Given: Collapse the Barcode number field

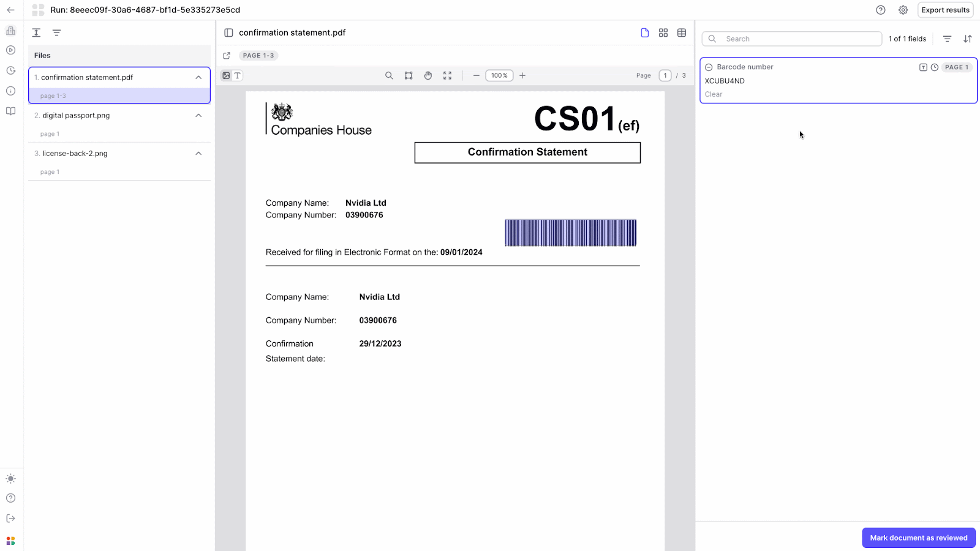Looking at the screenshot, I should click(x=709, y=67).
